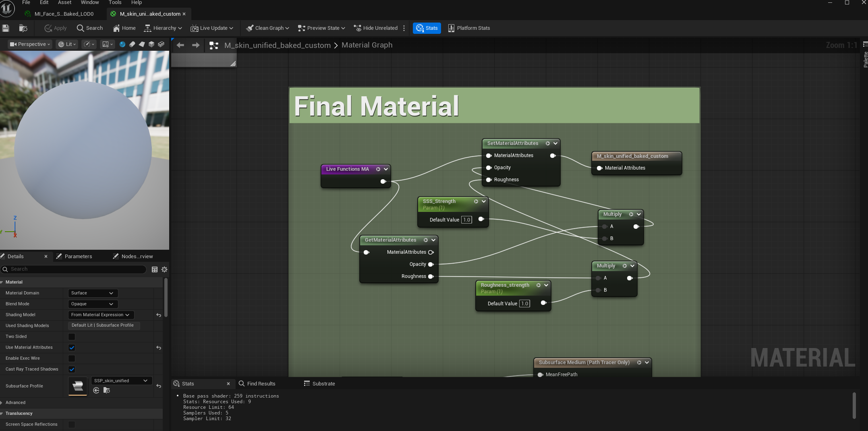The width and height of the screenshot is (868, 431).
Task: Click the Platform Stats button
Action: click(469, 28)
